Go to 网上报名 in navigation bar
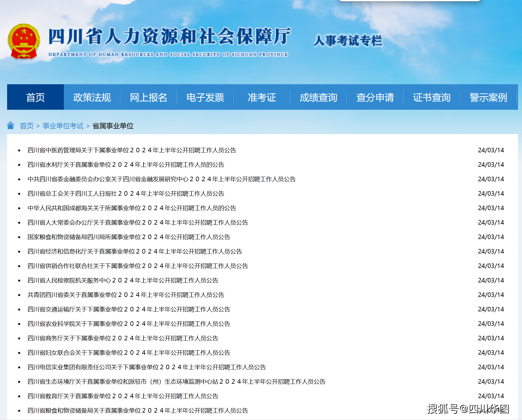The image size is (522, 420). point(148,97)
